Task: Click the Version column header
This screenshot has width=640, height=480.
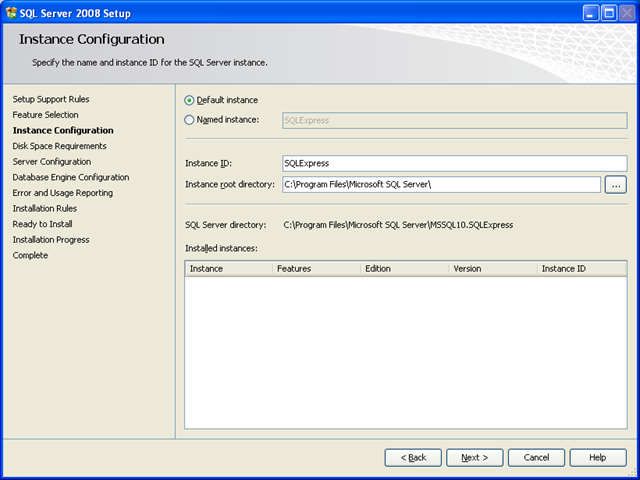Action: click(492, 269)
